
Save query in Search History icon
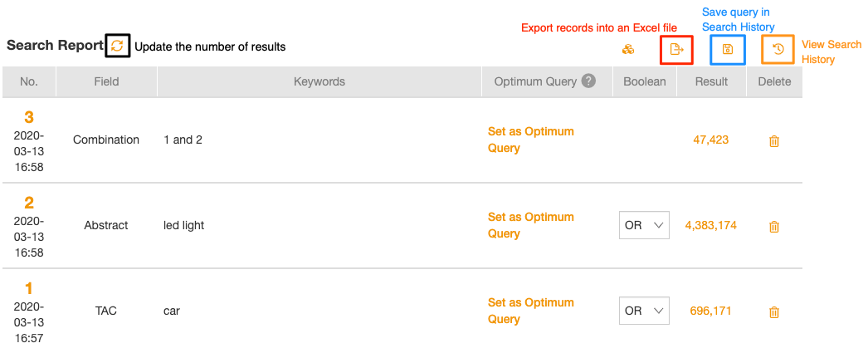pos(728,50)
